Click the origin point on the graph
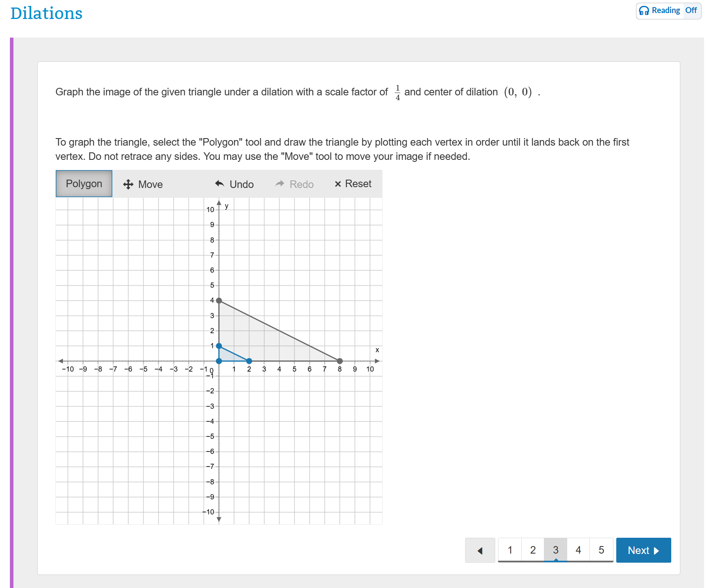This screenshot has width=710, height=588. point(219,361)
